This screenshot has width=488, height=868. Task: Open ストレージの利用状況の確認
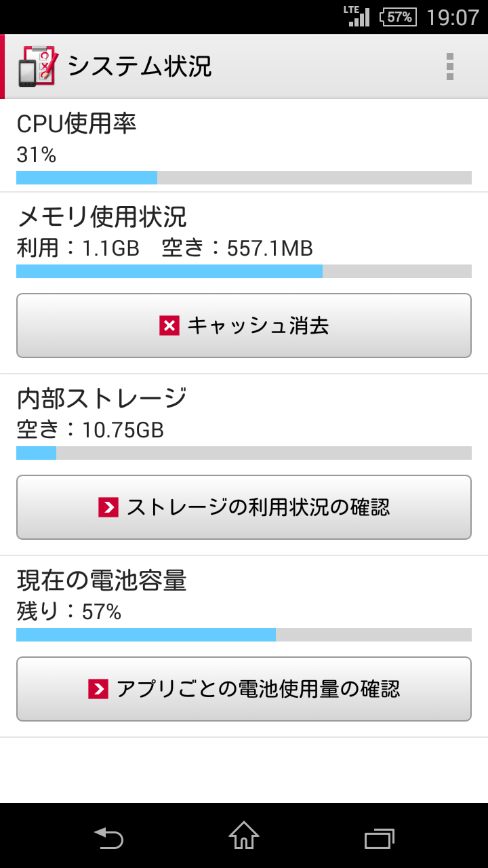click(x=244, y=507)
